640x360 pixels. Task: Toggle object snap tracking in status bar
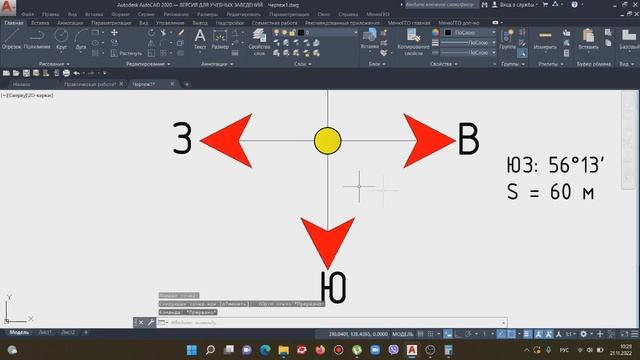pyautogui.click(x=501, y=334)
